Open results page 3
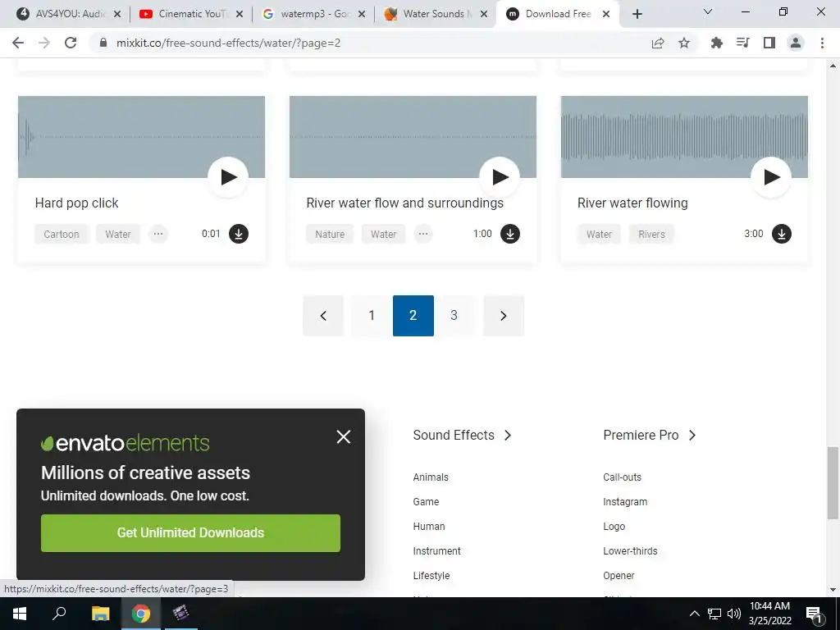 454,316
